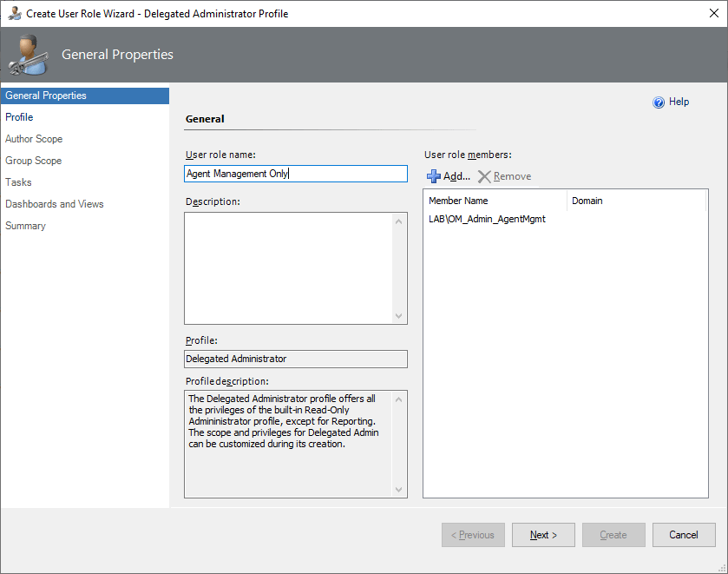Click the user role header icon

(x=27, y=56)
